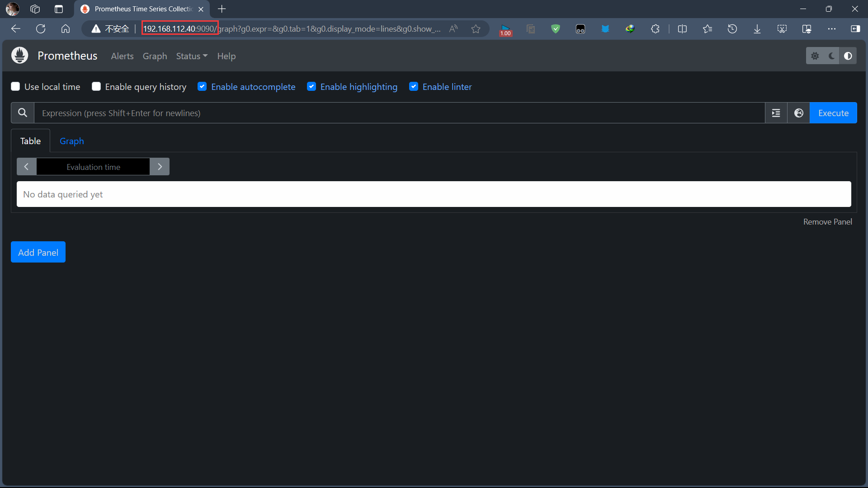This screenshot has height=488, width=868.
Task: Enable the query history checkbox
Action: tap(96, 86)
